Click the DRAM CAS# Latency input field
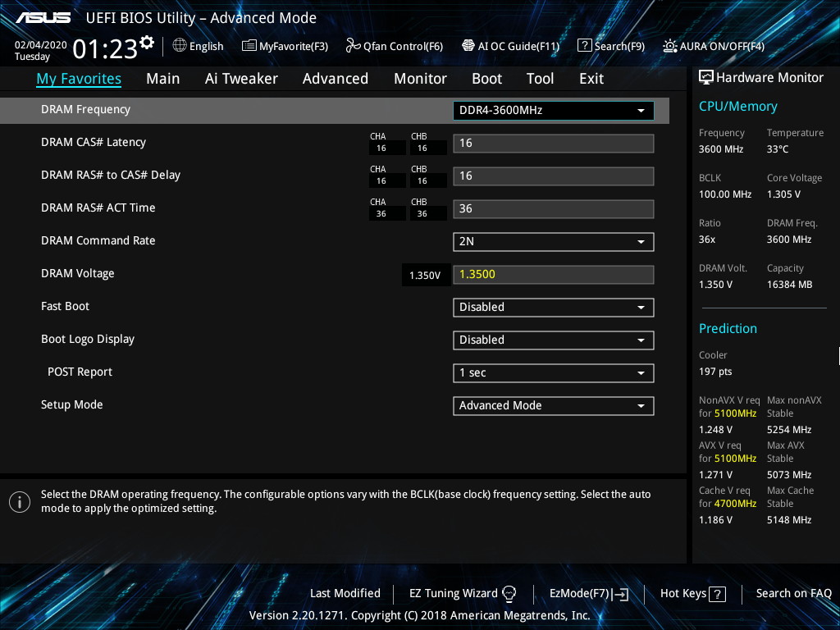Screen dimensions: 840x630 (x=554, y=143)
